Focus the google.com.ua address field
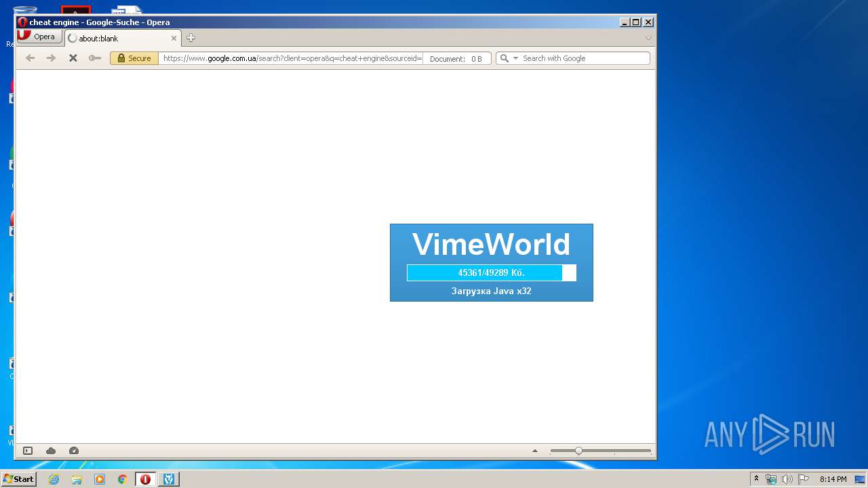 290,58
